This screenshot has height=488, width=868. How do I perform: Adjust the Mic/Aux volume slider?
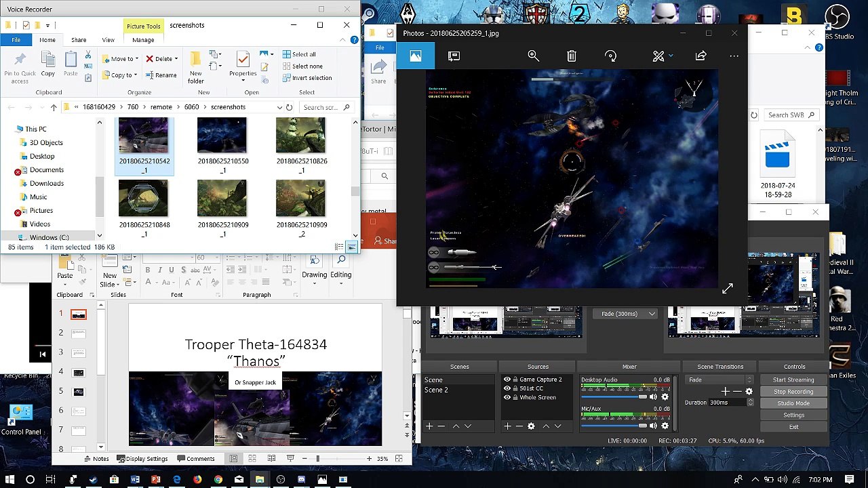tap(642, 426)
